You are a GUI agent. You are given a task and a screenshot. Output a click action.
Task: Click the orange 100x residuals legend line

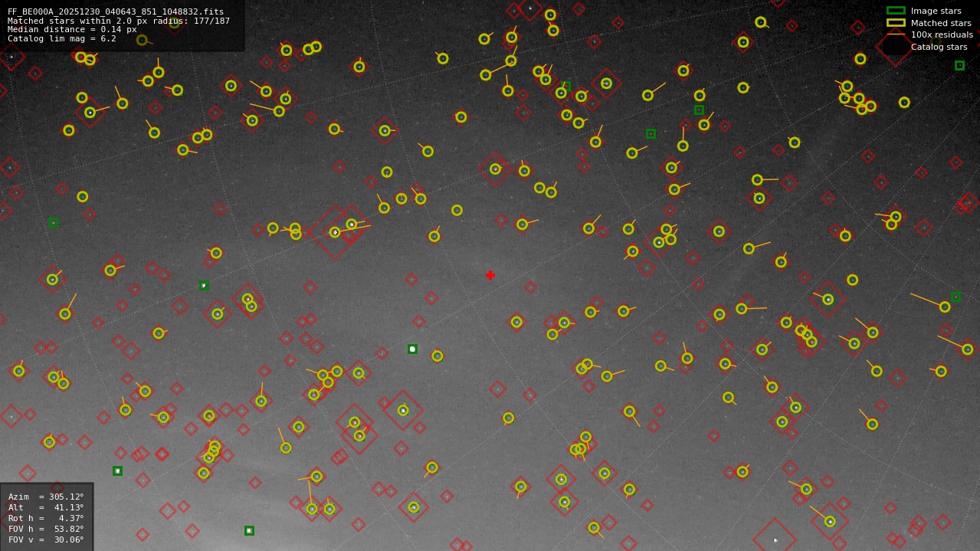(x=896, y=34)
